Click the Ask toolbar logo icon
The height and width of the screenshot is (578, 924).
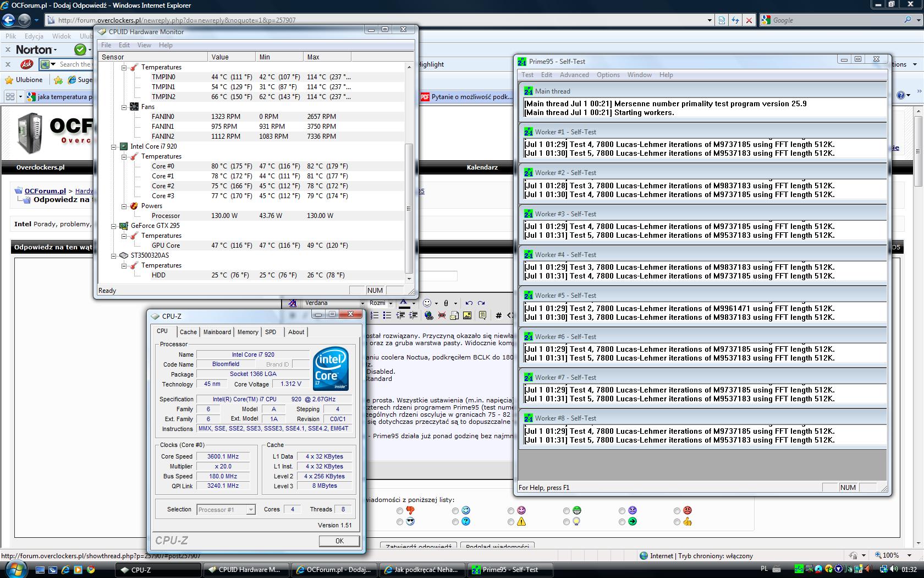coord(26,64)
